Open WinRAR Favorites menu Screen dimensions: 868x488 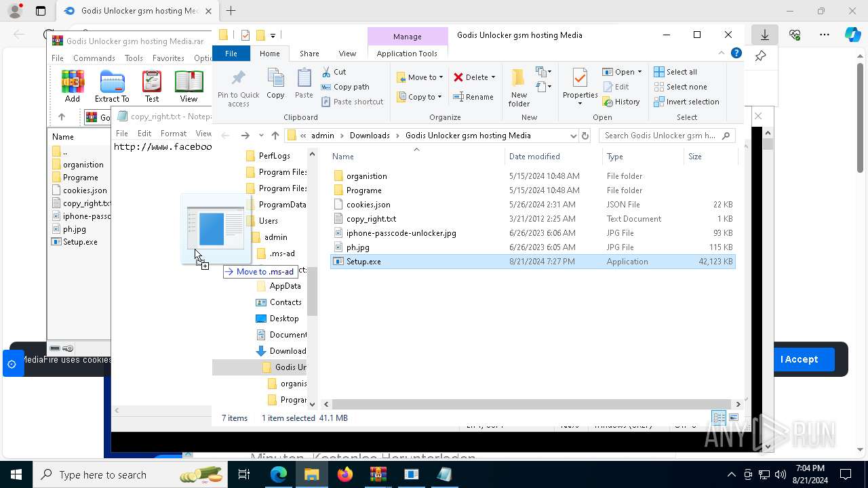pyautogui.click(x=168, y=58)
